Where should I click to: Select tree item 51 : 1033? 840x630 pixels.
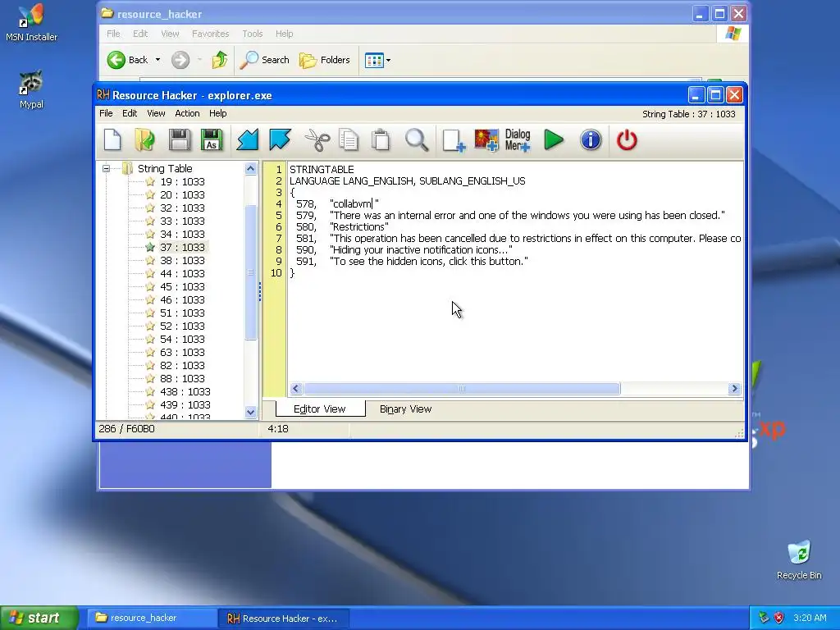click(x=182, y=313)
